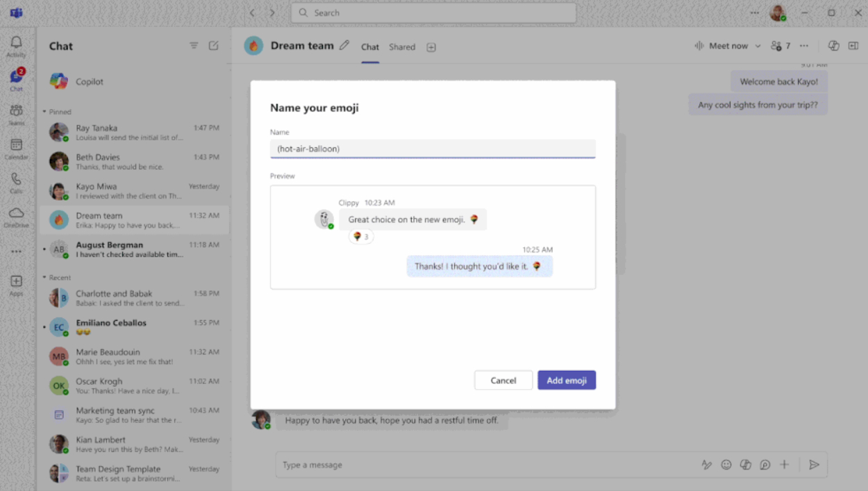Cancel the emoji naming dialog
The height and width of the screenshot is (491, 868).
click(503, 380)
